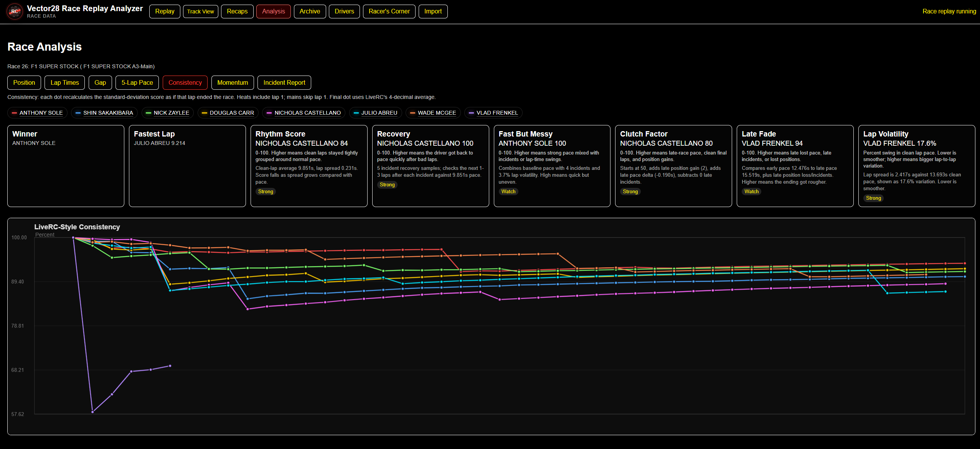Viewport: 980px width, 449px height.
Task: Click the LiveRC-Style Consistency chart title
Action: (x=77, y=227)
